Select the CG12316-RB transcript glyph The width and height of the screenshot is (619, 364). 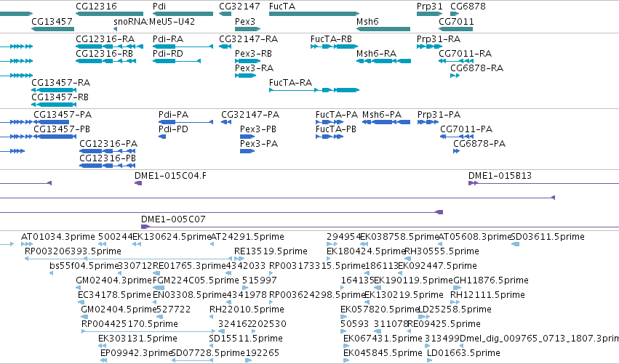(105, 61)
